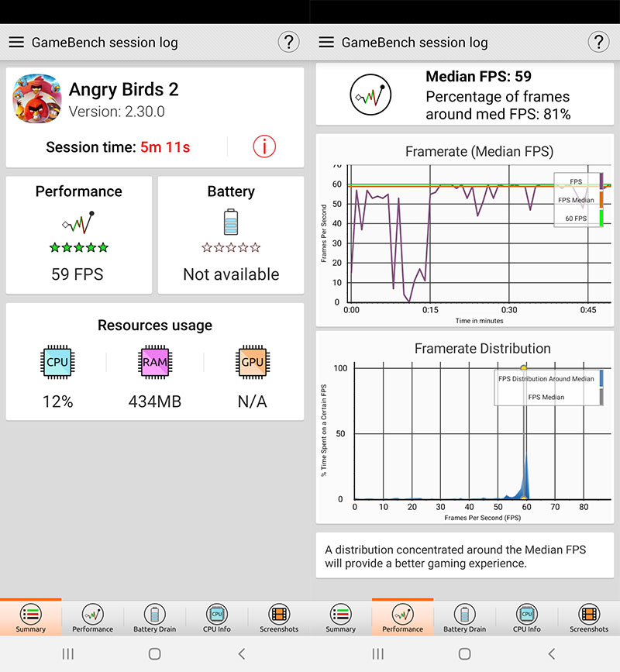This screenshot has width=620, height=672.
Task: Tap the battery icon in Battery card
Action: 231,222
